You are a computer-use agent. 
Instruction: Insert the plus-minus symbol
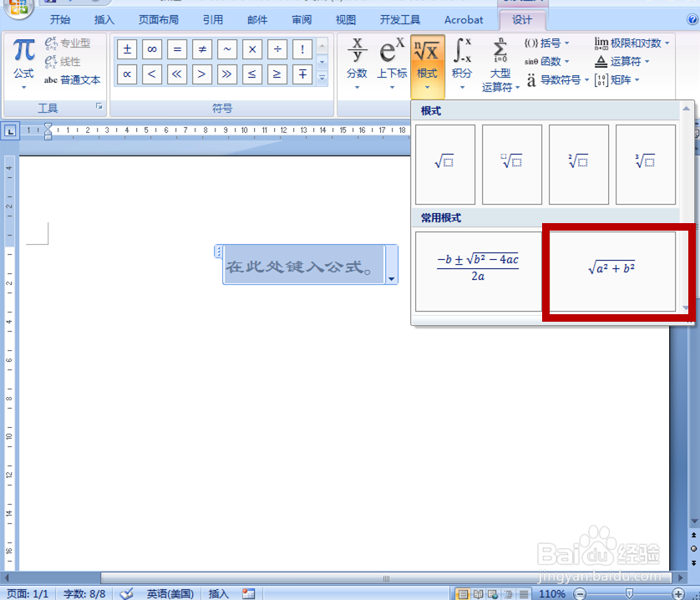click(127, 48)
